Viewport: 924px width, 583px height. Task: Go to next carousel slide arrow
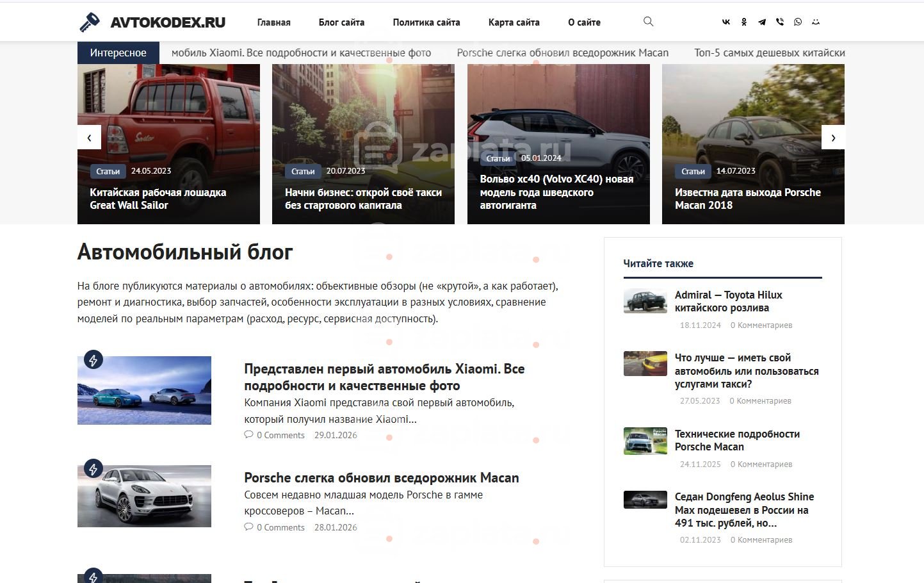pos(833,137)
